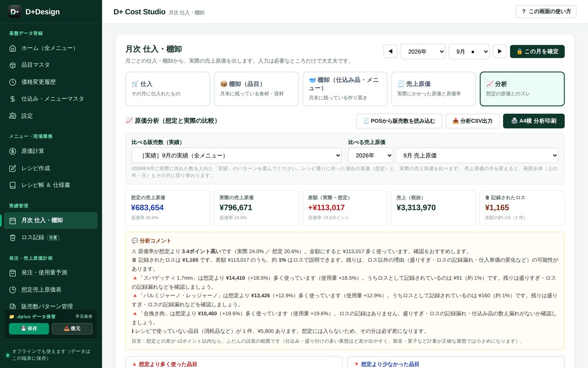Switch to the 仕入 tab

[x=168, y=89]
